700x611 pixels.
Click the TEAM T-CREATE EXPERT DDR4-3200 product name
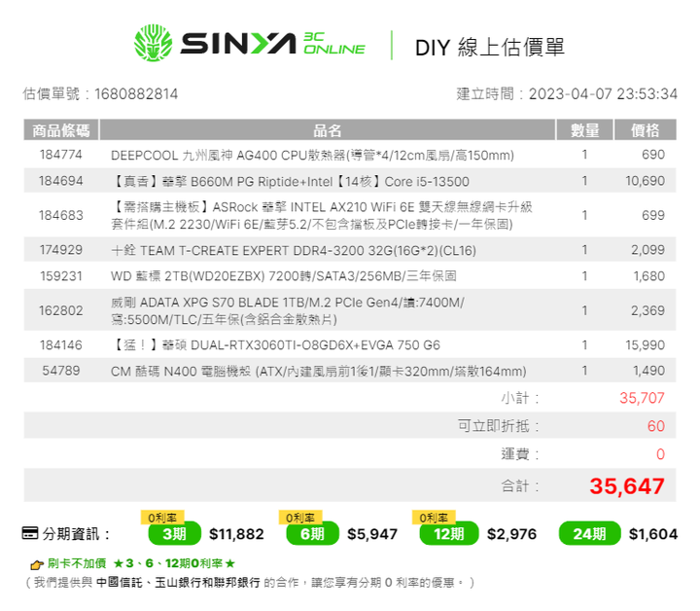tap(294, 251)
